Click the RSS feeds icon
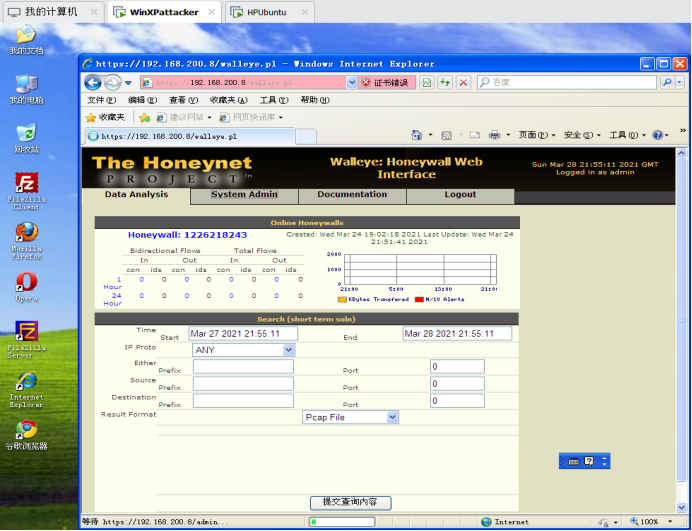The image size is (692, 531). coord(447,136)
